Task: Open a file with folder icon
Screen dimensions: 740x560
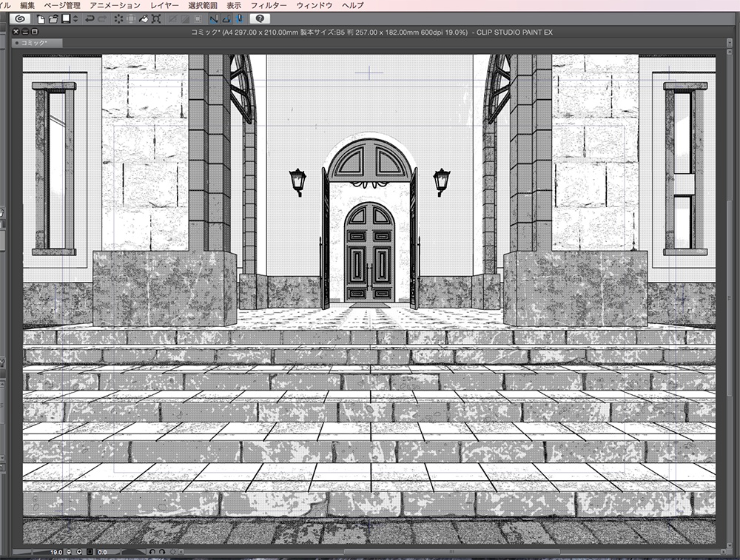Action: pyautogui.click(x=53, y=19)
